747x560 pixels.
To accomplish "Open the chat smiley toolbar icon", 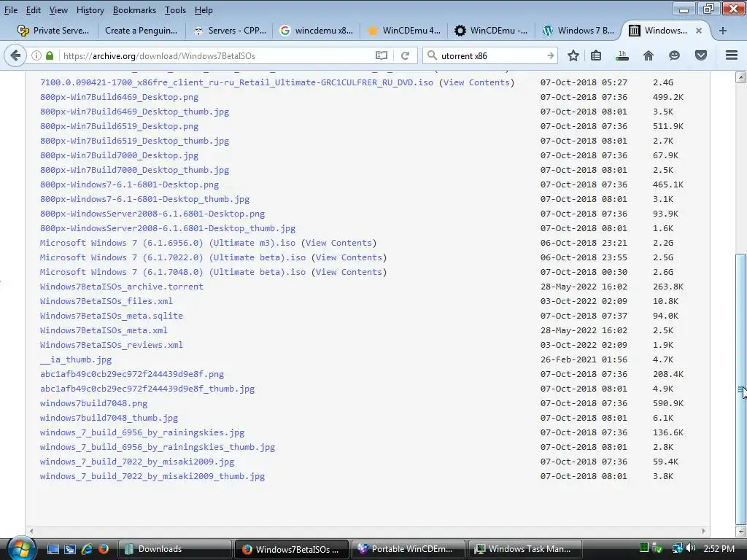I will (x=674, y=55).
